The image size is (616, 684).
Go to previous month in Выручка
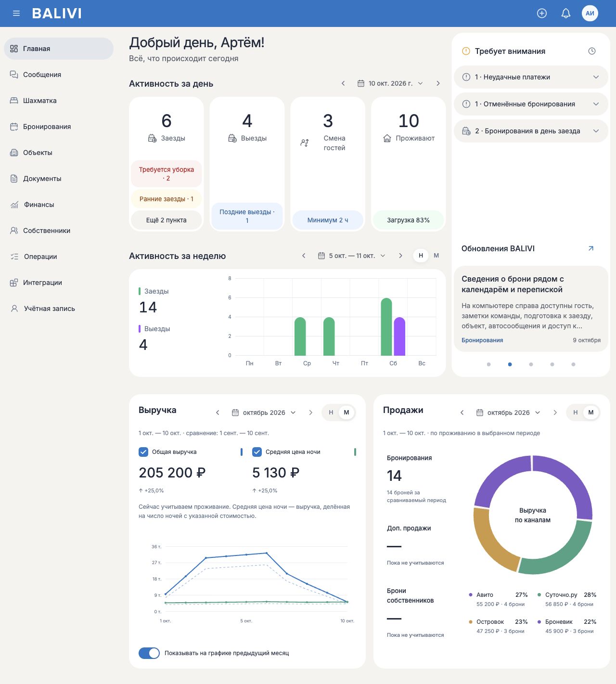[x=218, y=413]
